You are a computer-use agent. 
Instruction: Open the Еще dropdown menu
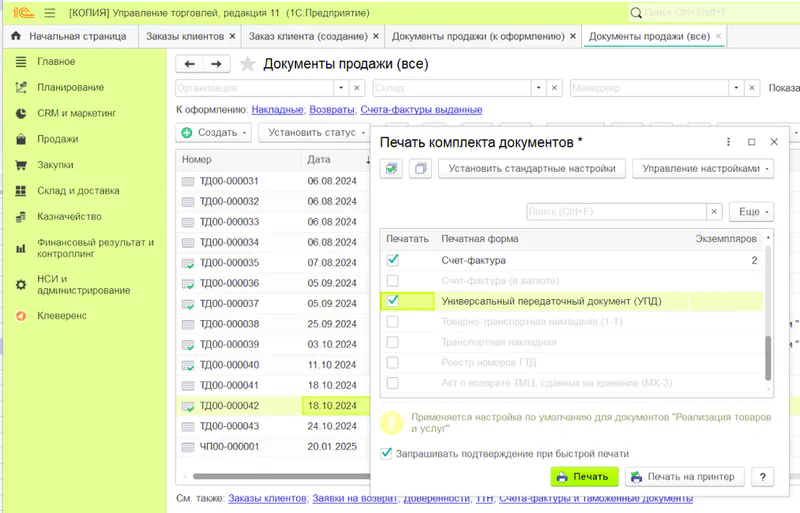pos(751,212)
